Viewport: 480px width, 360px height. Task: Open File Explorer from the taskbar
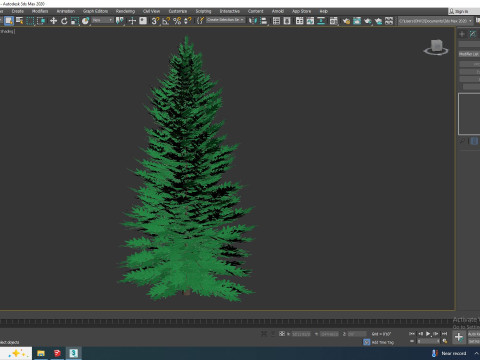41,353
